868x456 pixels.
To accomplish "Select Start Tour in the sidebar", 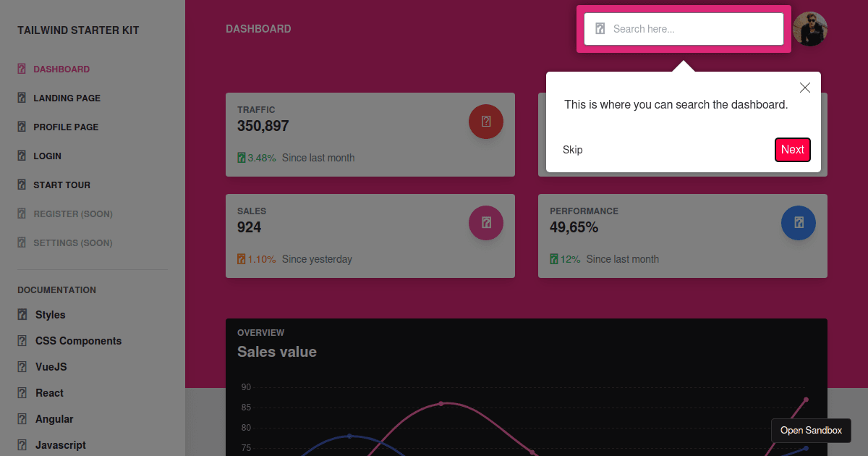I will [61, 185].
